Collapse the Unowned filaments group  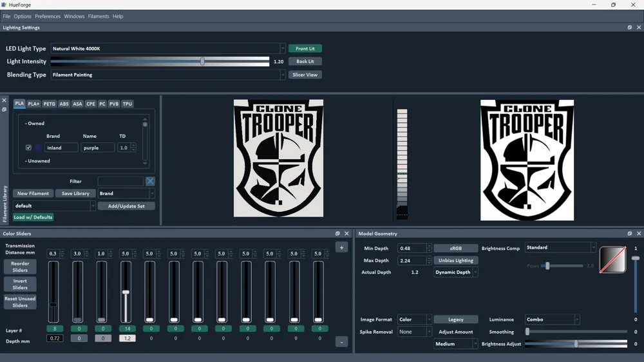pos(37,161)
